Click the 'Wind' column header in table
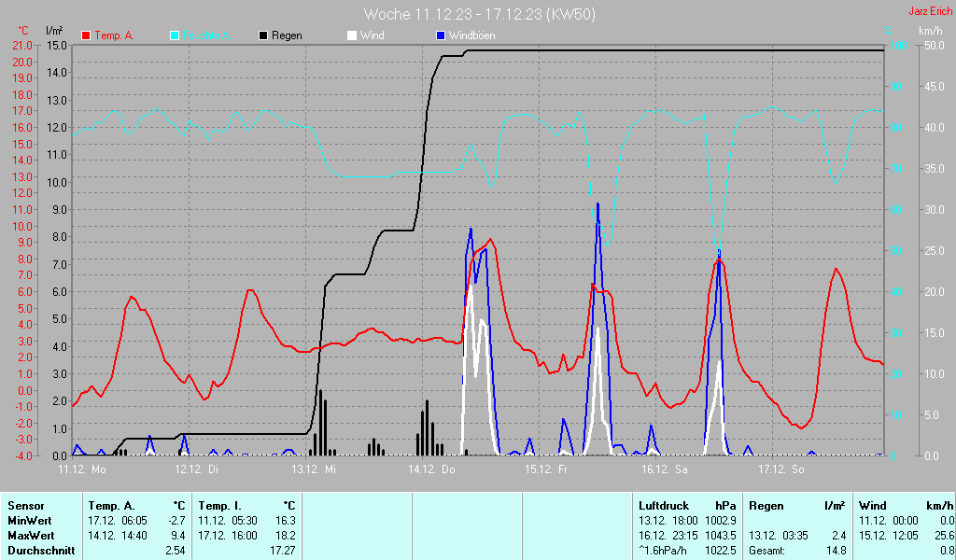This screenshot has width=956, height=560. coord(873,506)
